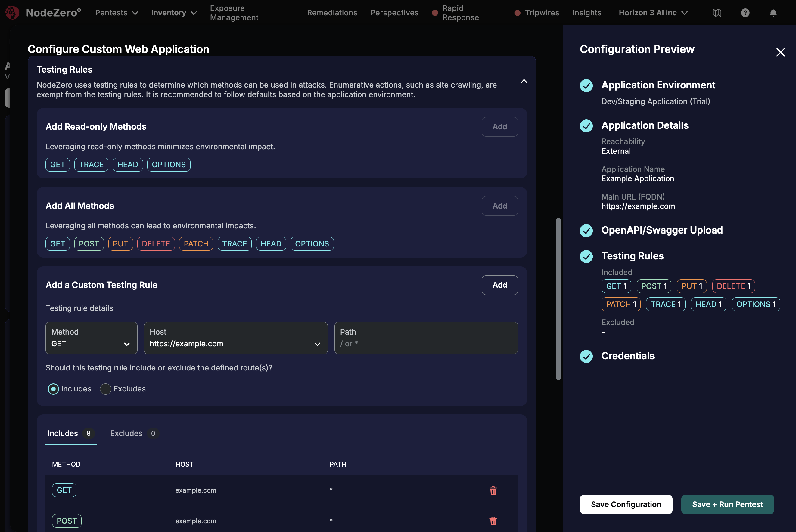796x532 pixels.
Task: Open the Method GET dropdown
Action: coord(91,338)
